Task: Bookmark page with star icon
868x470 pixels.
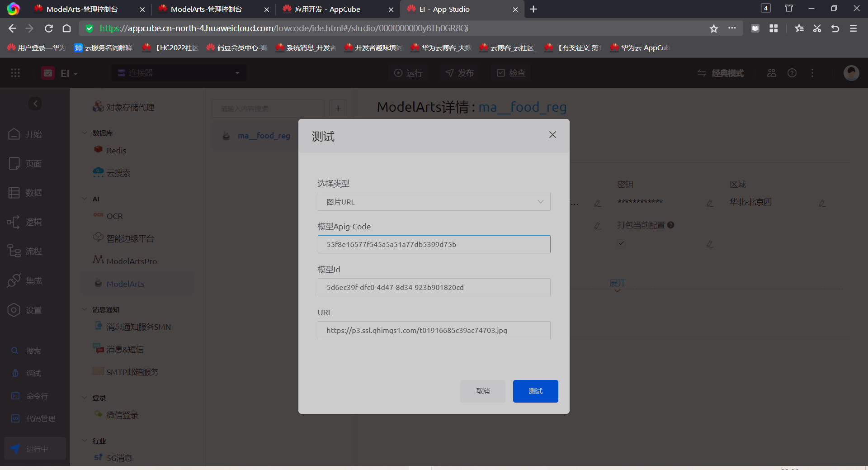Action: point(714,28)
